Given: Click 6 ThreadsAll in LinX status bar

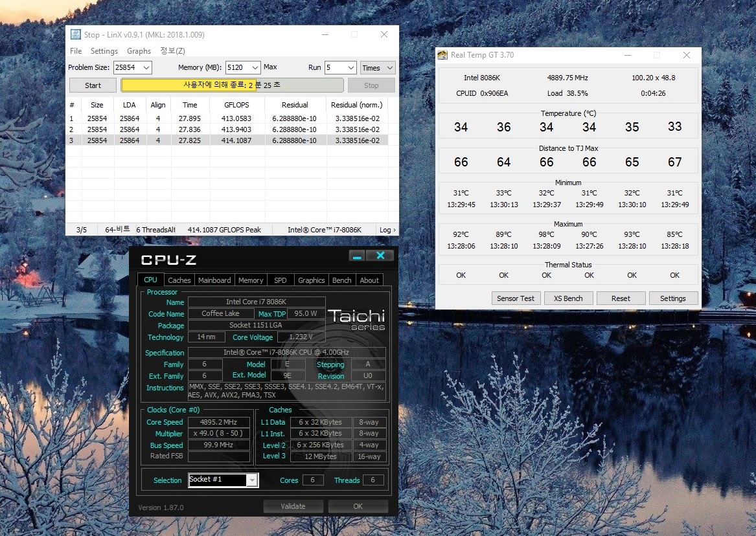Looking at the screenshot, I should point(155,230).
